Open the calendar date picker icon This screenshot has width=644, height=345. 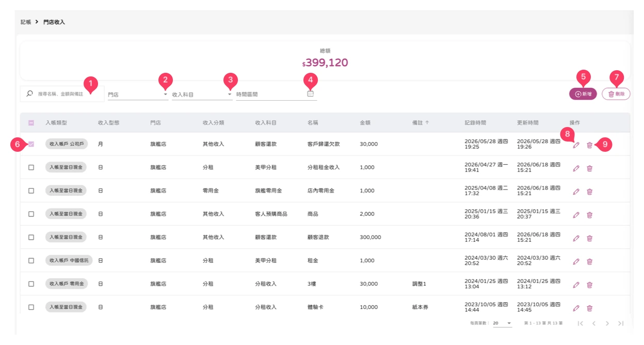[x=310, y=94]
